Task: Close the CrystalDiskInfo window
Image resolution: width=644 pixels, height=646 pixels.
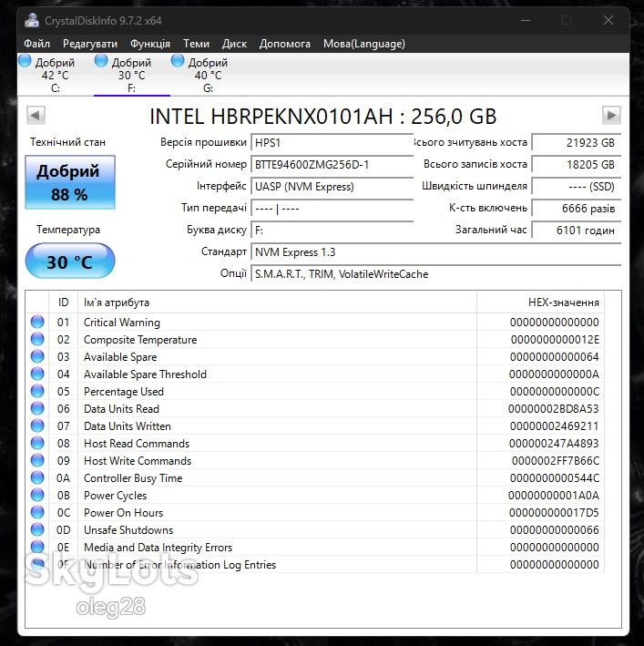Action: (608, 20)
